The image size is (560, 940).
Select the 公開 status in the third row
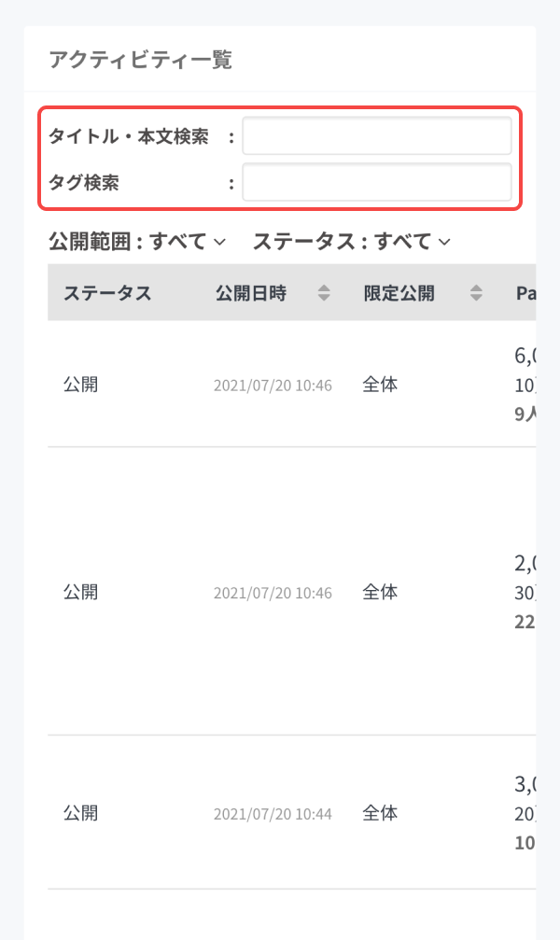[80, 813]
